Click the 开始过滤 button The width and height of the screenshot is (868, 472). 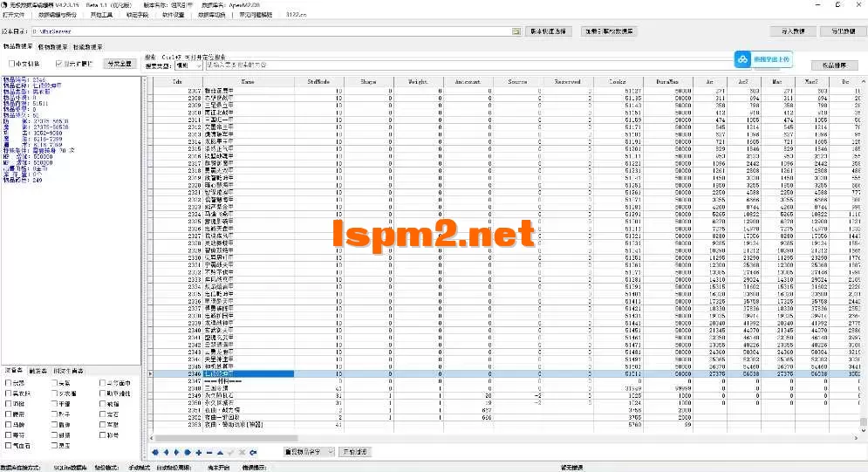(355, 452)
